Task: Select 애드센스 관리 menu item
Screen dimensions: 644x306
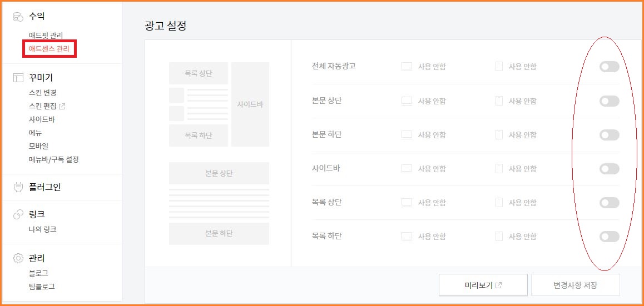Action: pyautogui.click(x=49, y=49)
